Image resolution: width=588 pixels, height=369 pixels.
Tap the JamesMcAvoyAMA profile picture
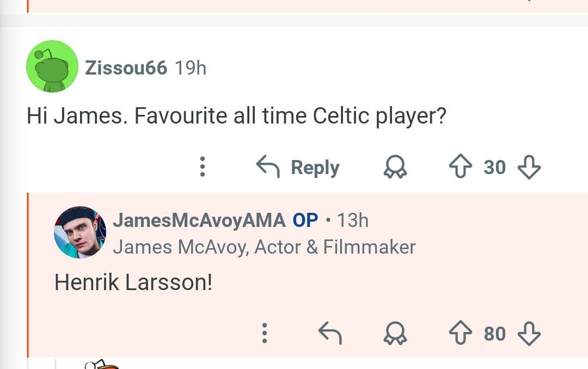(x=80, y=232)
